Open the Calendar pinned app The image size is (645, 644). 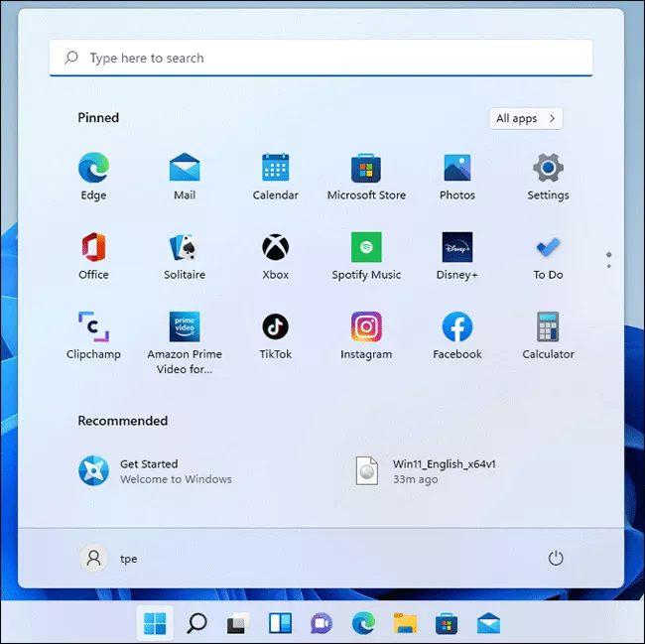tap(275, 177)
